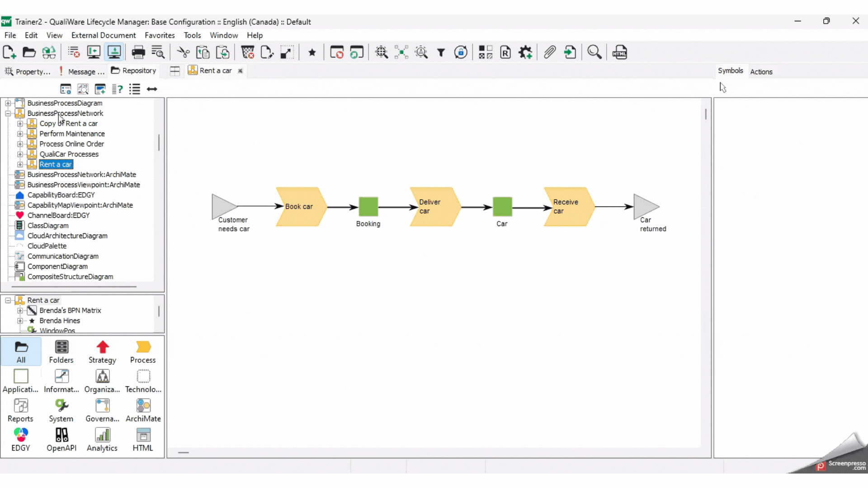Toggle the Filter tool in the toolbar
This screenshot has height=488, width=868.
pyautogui.click(x=441, y=52)
